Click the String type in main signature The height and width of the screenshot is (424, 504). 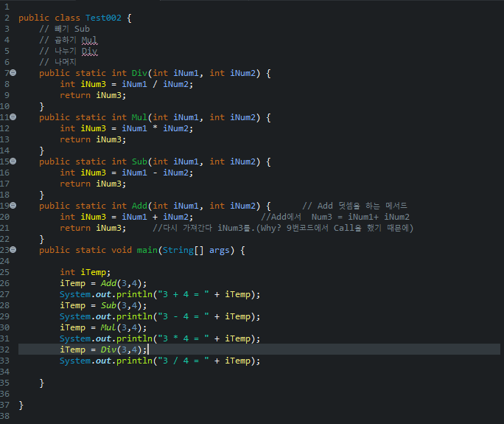(x=178, y=250)
